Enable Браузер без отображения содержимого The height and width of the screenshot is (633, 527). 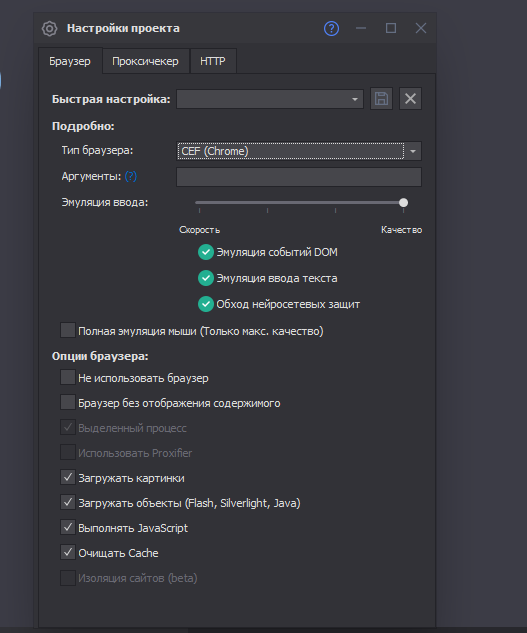(68, 402)
